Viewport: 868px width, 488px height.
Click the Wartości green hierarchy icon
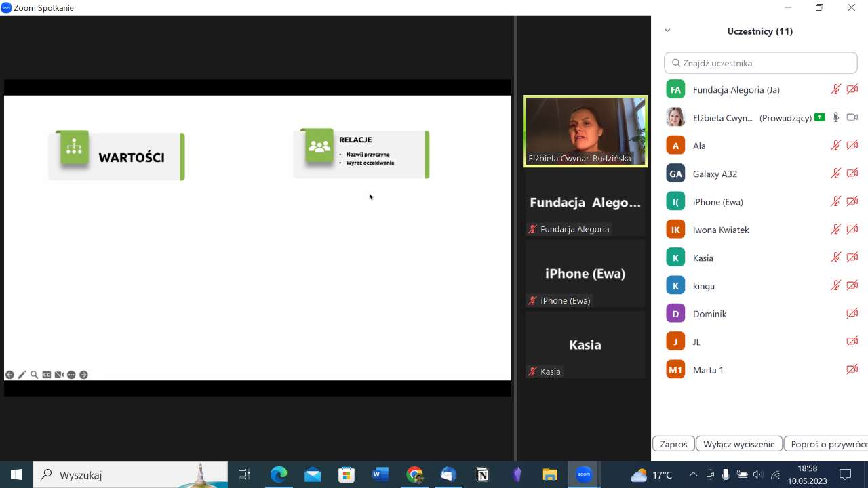coord(74,147)
